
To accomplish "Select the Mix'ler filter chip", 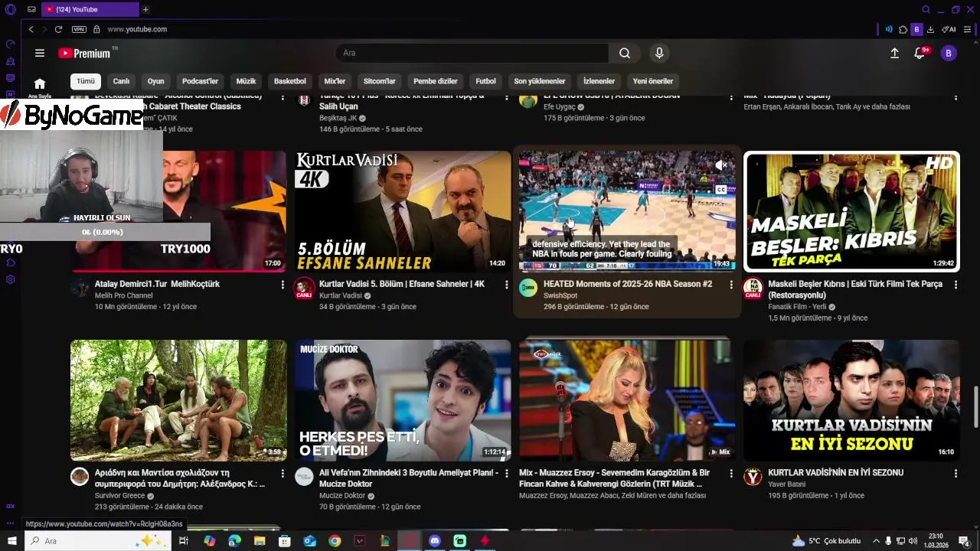I will [335, 81].
